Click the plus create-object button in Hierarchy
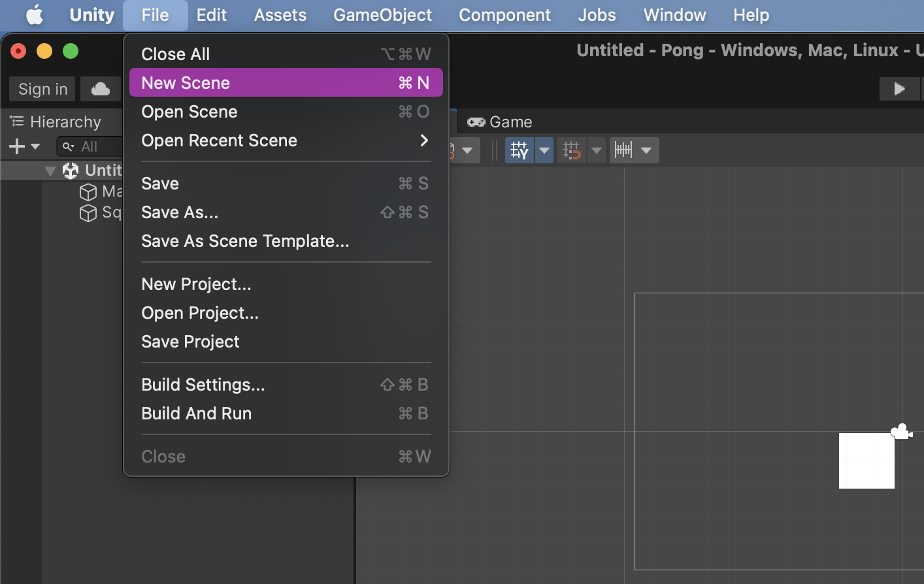The image size is (924, 584). click(17, 146)
